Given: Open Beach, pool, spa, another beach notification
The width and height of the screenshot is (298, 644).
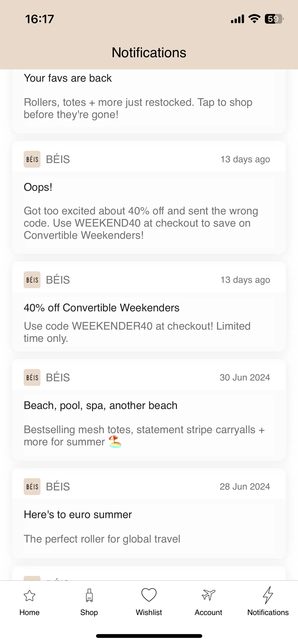Looking at the screenshot, I should click(149, 410).
